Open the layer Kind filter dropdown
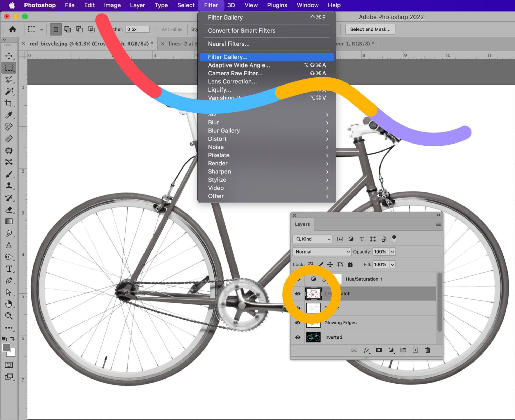 [x=312, y=239]
